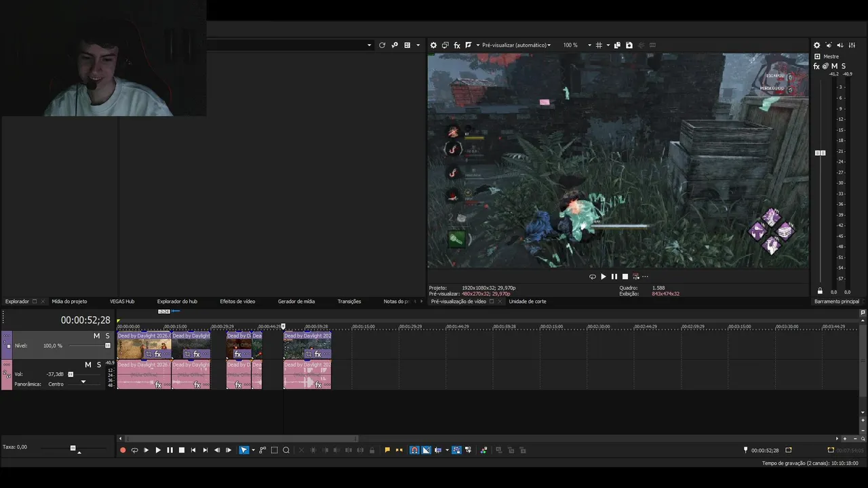Click the timeline Record button
Viewport: 868px width, 488px height.
coord(123,450)
